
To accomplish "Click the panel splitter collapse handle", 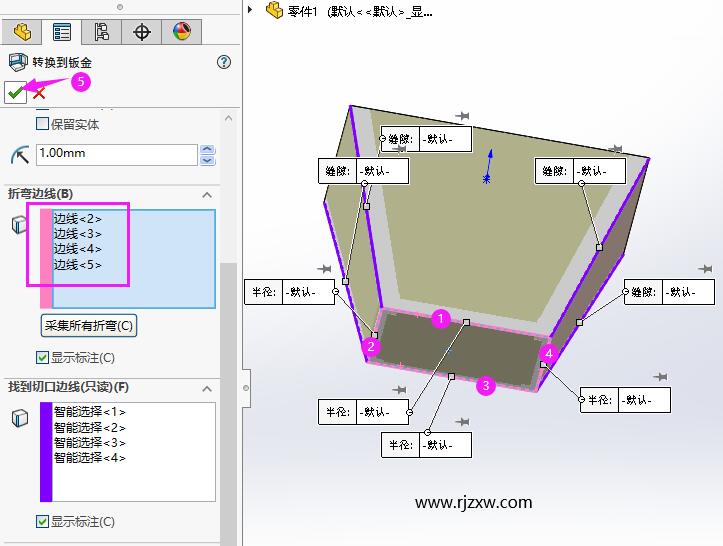I will click(246, 388).
